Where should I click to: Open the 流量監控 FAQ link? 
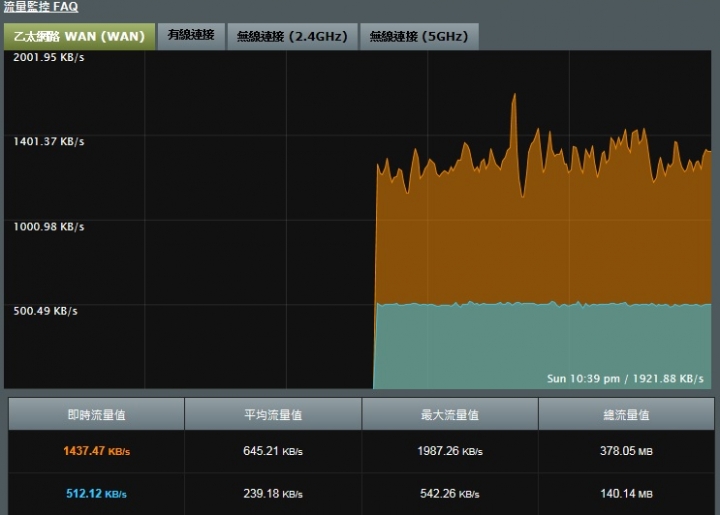pyautogui.click(x=41, y=6)
